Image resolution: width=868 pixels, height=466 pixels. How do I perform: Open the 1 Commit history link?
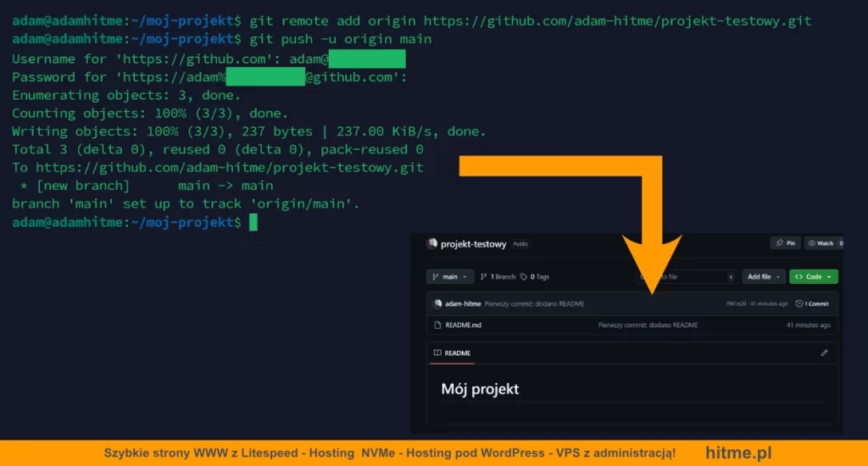pos(812,303)
